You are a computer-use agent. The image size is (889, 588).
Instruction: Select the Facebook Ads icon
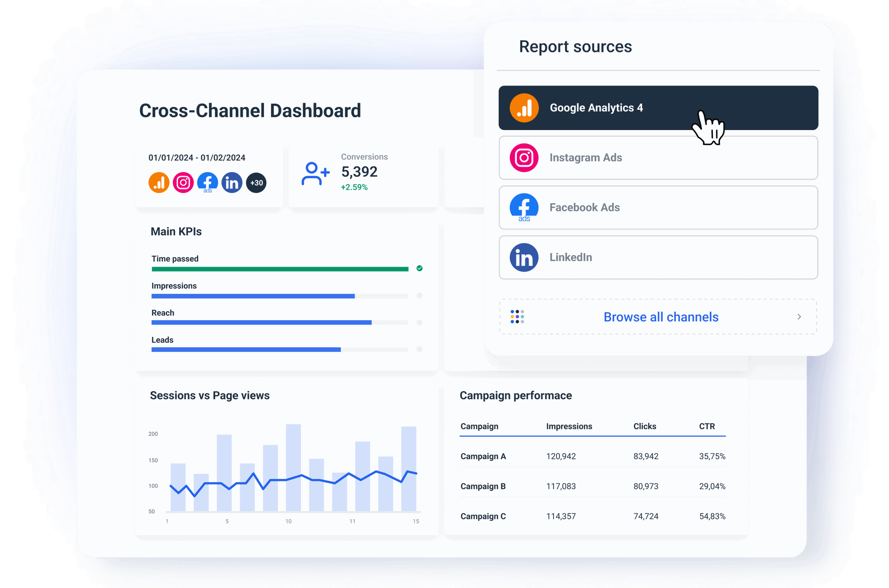(x=524, y=208)
